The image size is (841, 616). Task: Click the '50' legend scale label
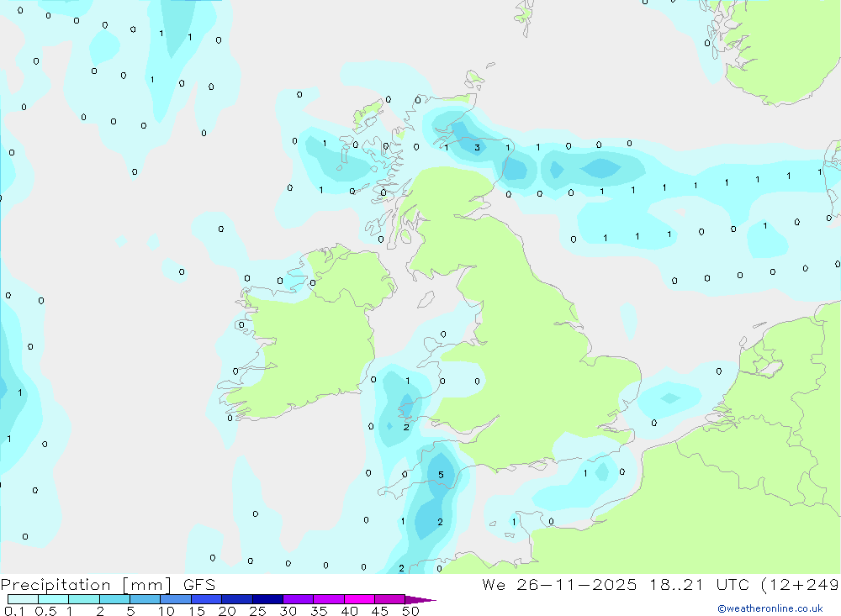411,611
